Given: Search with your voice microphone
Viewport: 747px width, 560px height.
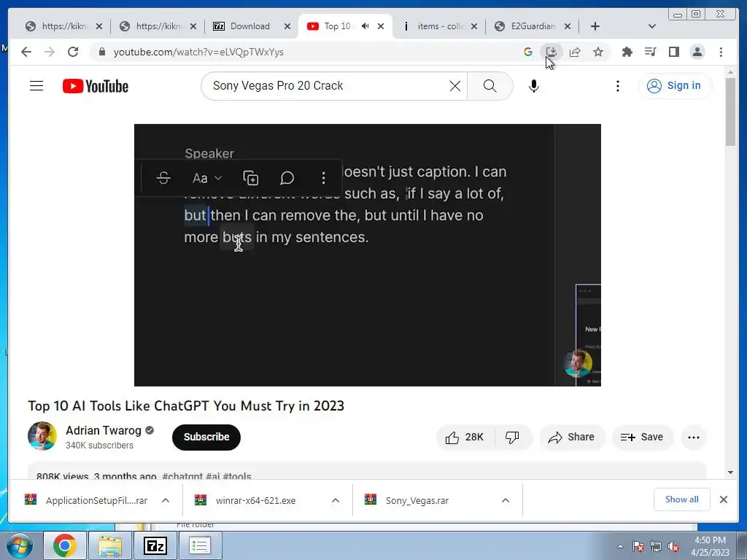Looking at the screenshot, I should coord(534,86).
